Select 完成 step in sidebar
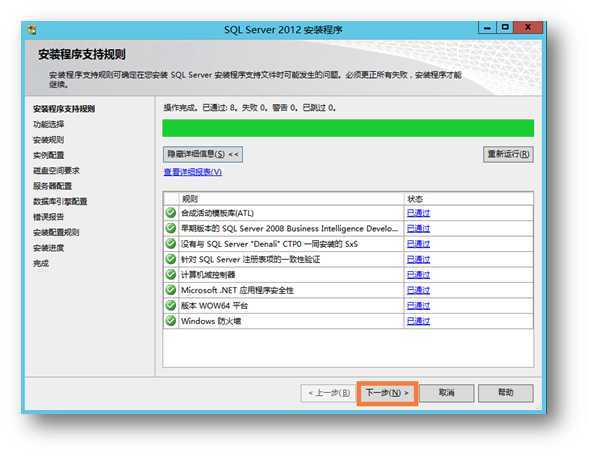589x456 pixels. point(41,263)
